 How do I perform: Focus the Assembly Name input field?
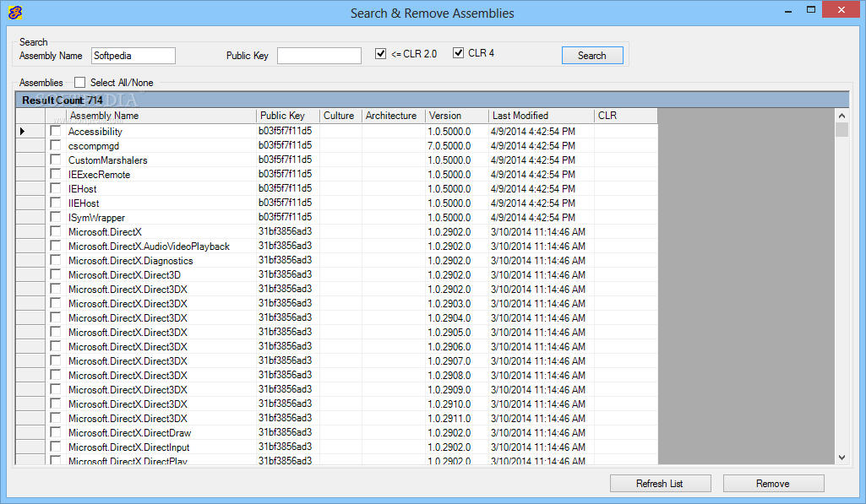(x=133, y=56)
